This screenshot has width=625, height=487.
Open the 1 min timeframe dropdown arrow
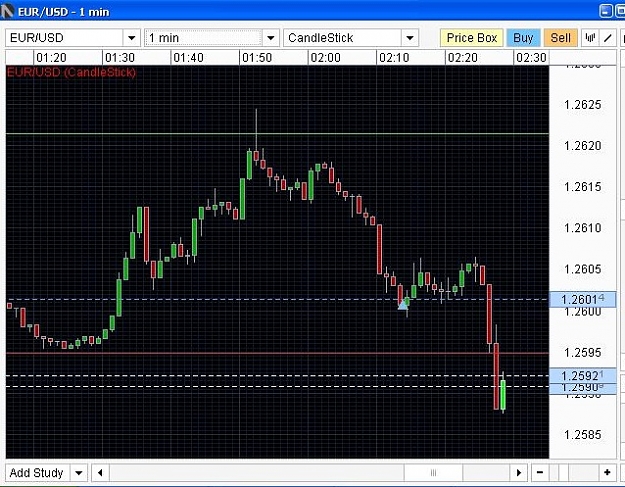(271, 38)
